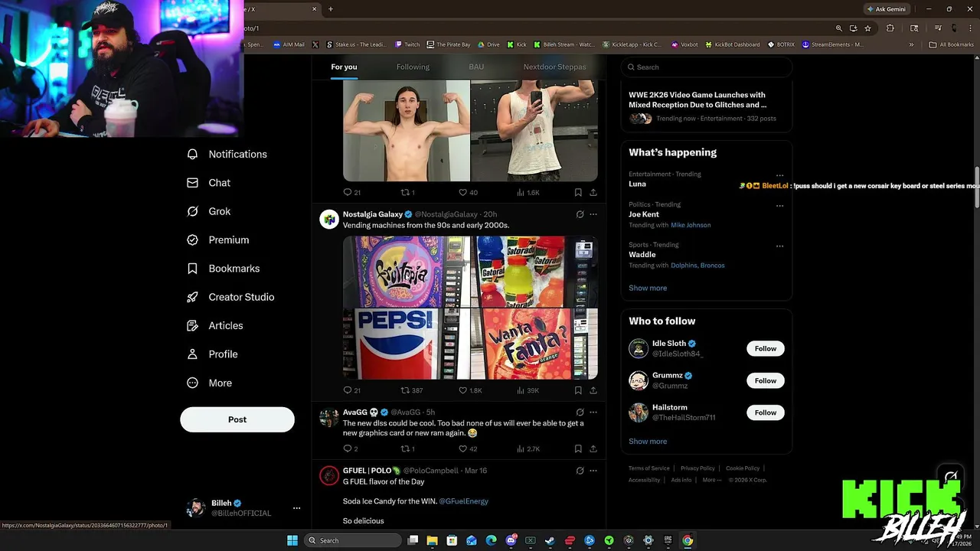Viewport: 980px width, 551px height.
Task: Close the X browser tab
Action: pos(314,9)
